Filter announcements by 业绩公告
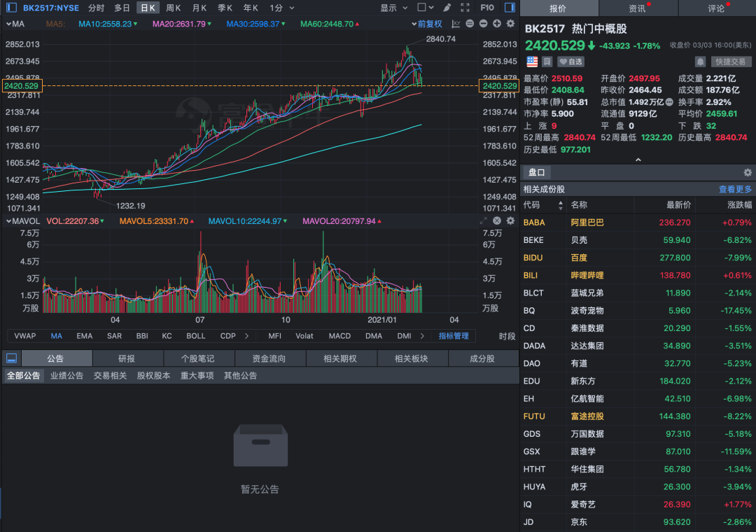Viewport: 756px width, 532px height. tap(67, 376)
